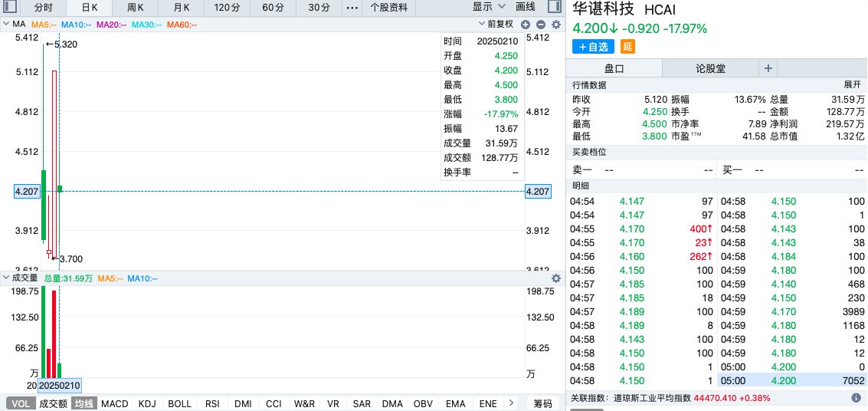The height and width of the screenshot is (411, 868).
Task: Enable the RSI indicator
Action: pyautogui.click(x=212, y=404)
